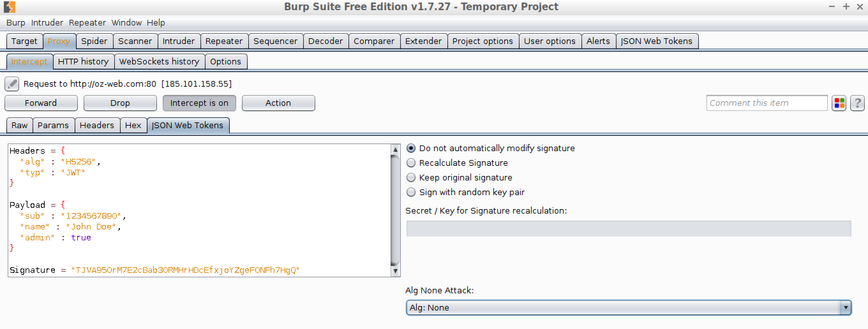This screenshot has width=868, height=329.
Task: Open the Action menu button
Action: [278, 103]
